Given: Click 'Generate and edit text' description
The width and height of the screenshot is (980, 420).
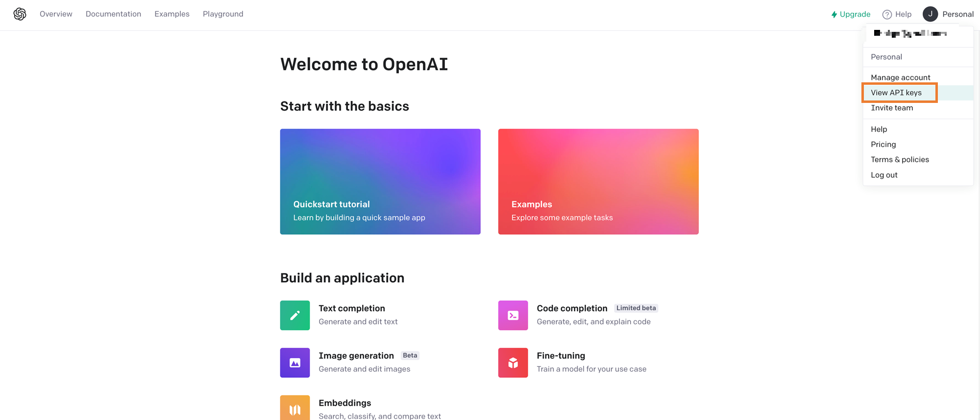Looking at the screenshot, I should [358, 321].
